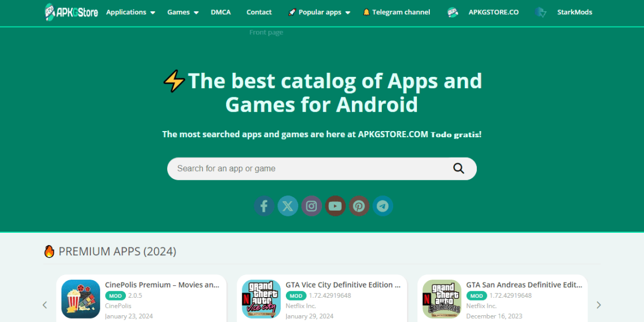Open the CinePolis Premium app thumbnail
The height and width of the screenshot is (322, 644).
[81, 299]
